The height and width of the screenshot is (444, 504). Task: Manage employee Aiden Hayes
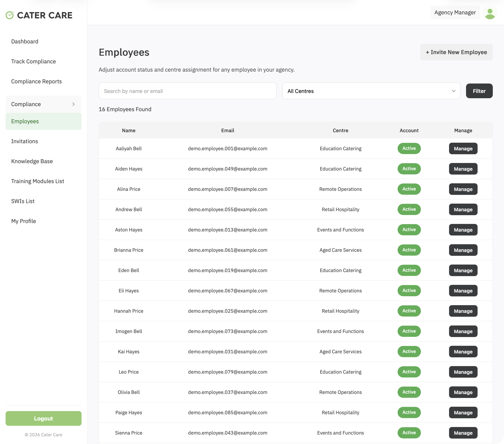point(463,169)
